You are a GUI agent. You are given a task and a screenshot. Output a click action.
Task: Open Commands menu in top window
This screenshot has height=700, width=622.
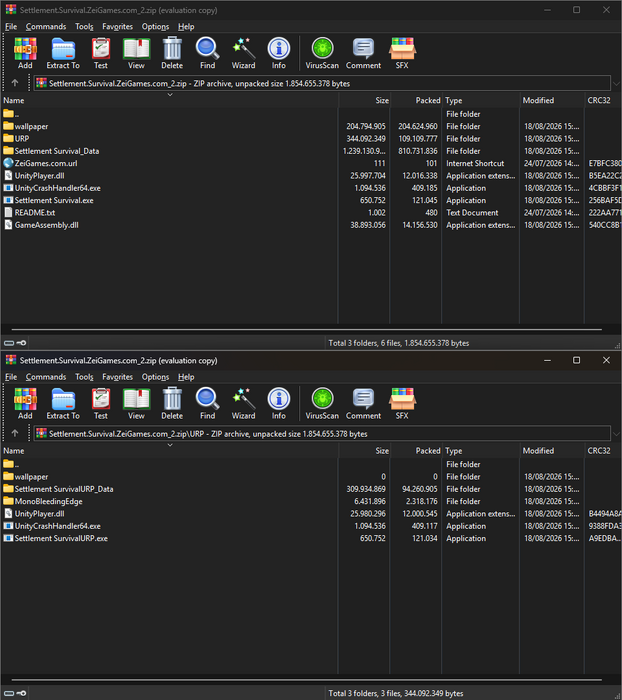click(x=46, y=27)
